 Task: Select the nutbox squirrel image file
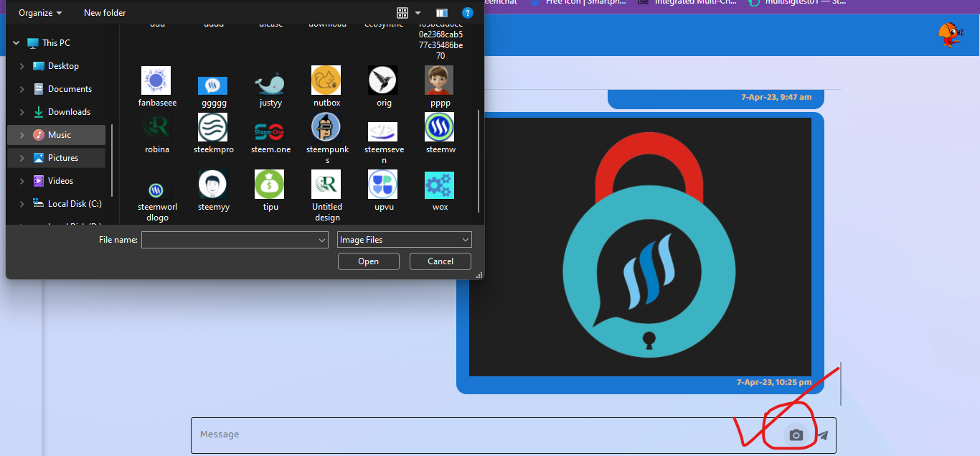[x=326, y=86]
